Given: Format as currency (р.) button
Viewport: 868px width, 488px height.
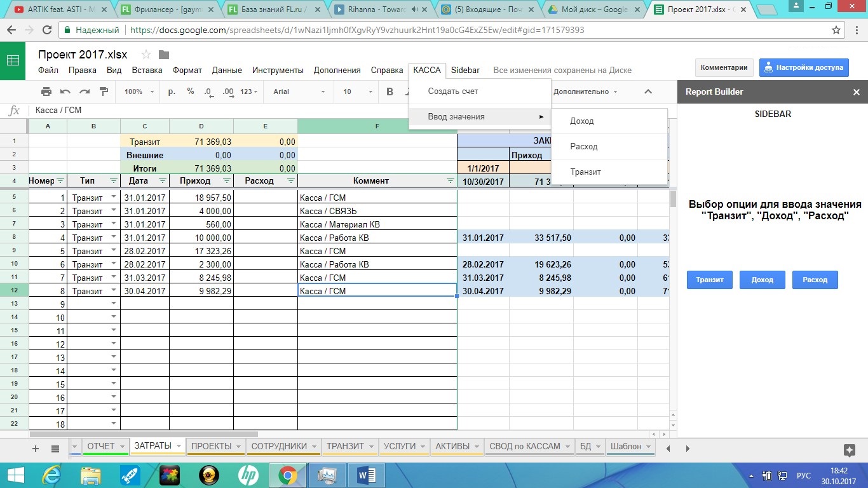Looking at the screenshot, I should pyautogui.click(x=172, y=91).
